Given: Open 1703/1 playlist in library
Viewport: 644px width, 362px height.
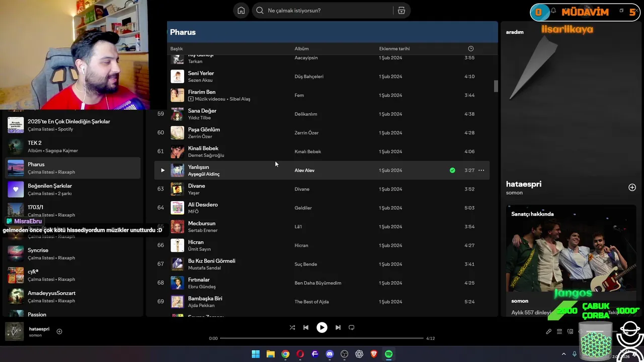Looking at the screenshot, I should coord(73,211).
